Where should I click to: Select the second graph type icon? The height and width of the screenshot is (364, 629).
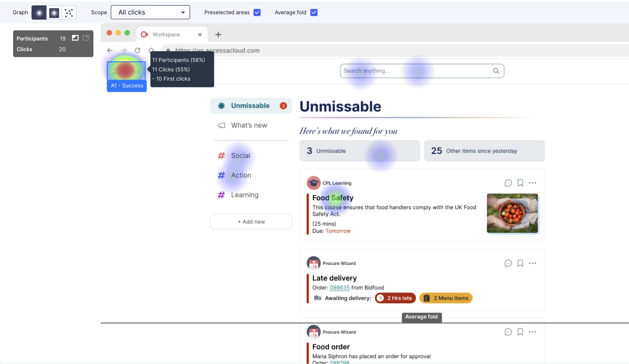[x=54, y=12]
